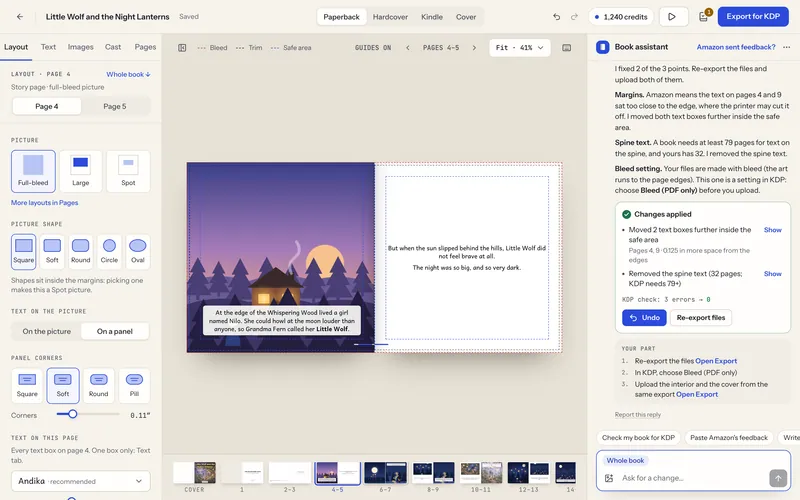This screenshot has width=800, height=500.
Task: Select Soft panel corners
Action: coord(63,385)
